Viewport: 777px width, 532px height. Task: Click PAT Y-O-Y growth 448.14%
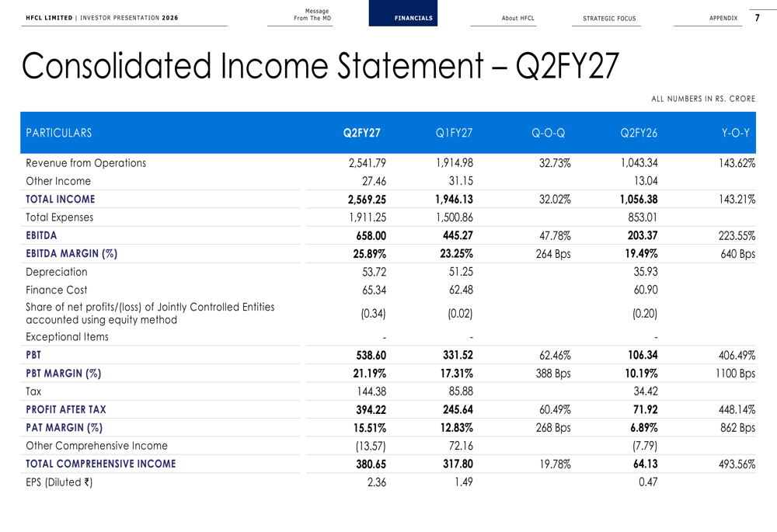point(737,409)
